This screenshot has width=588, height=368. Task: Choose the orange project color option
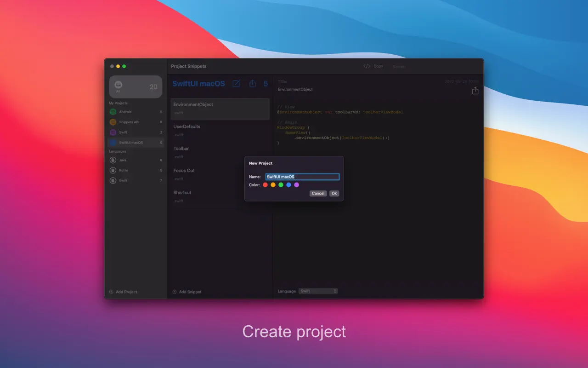[273, 184]
